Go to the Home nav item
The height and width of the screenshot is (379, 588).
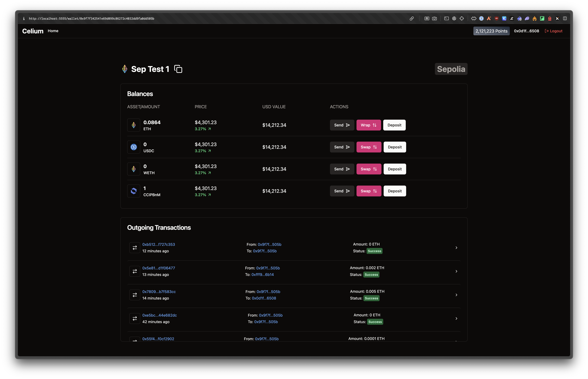(53, 31)
